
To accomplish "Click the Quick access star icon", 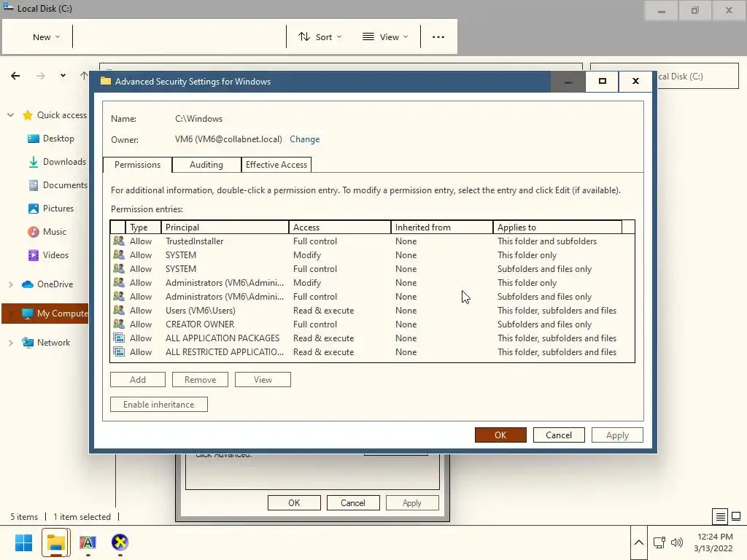I will (28, 115).
